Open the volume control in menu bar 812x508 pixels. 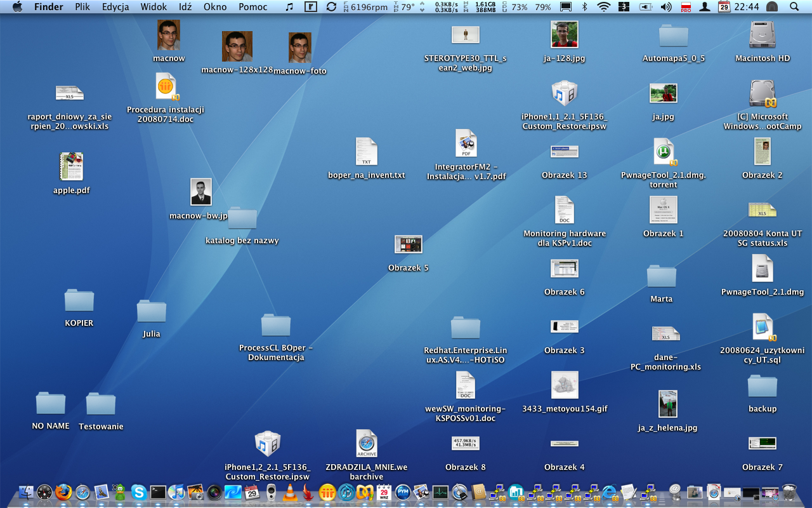click(665, 7)
